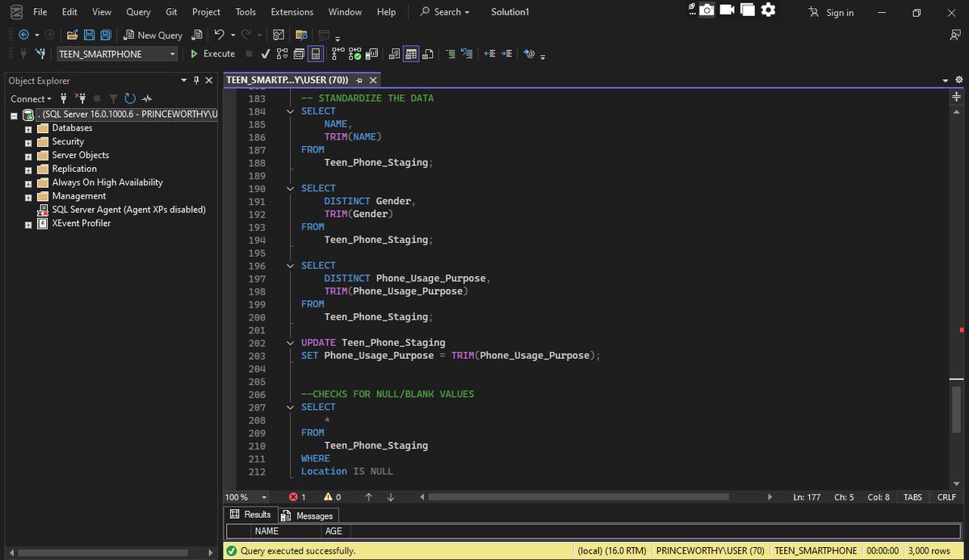969x560 pixels.
Task: Toggle auto-hide pin on Object Explorer
Action: (196, 81)
